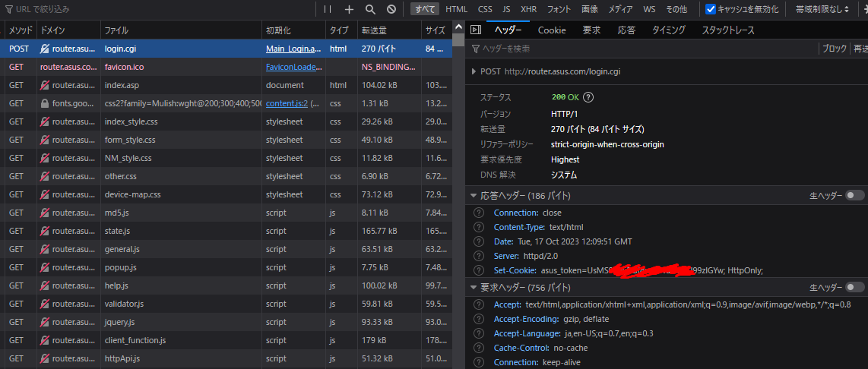This screenshot has height=369, width=868.
Task: Filter requests by JS type
Action: [506, 9]
